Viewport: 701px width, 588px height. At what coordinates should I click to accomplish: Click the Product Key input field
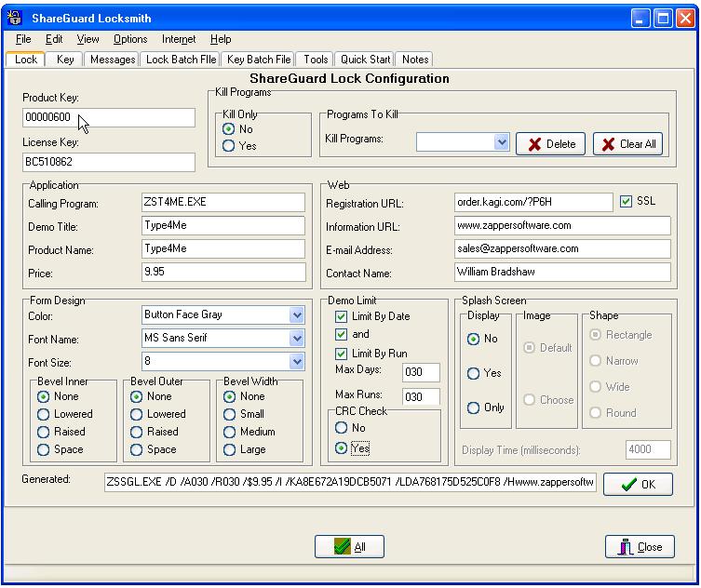point(109,117)
